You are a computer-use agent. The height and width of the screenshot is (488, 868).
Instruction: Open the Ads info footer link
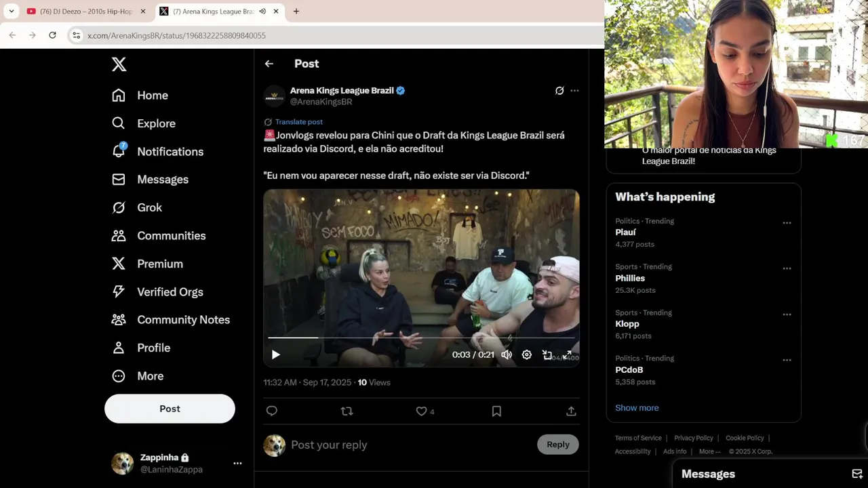(675, 452)
